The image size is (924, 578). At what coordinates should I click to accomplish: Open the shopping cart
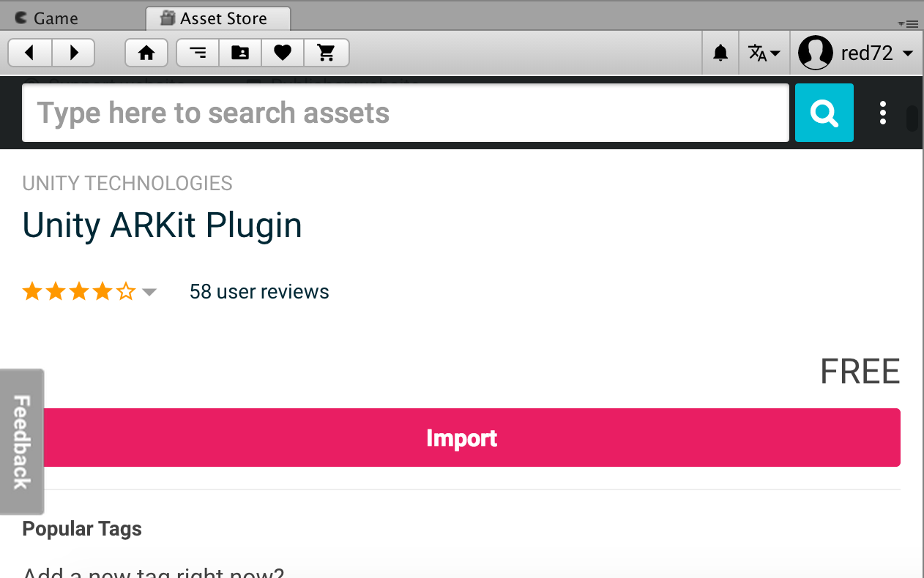tap(326, 53)
